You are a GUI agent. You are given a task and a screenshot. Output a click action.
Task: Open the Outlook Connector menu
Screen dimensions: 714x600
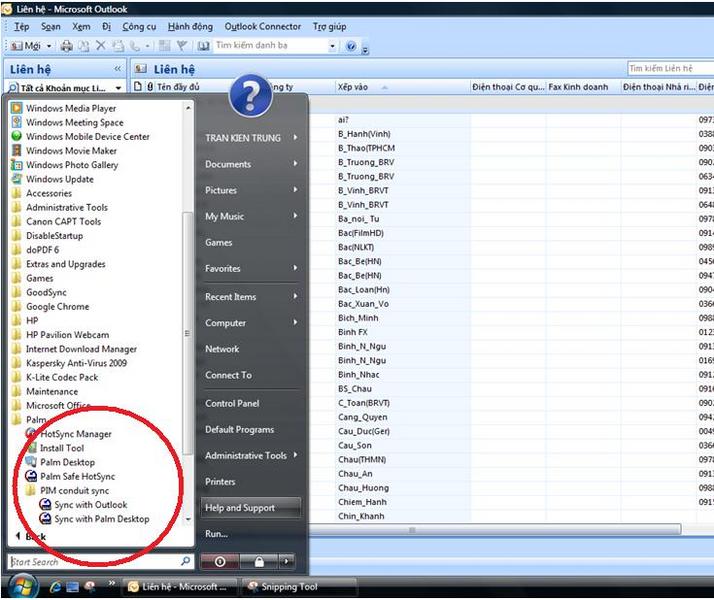(263, 27)
